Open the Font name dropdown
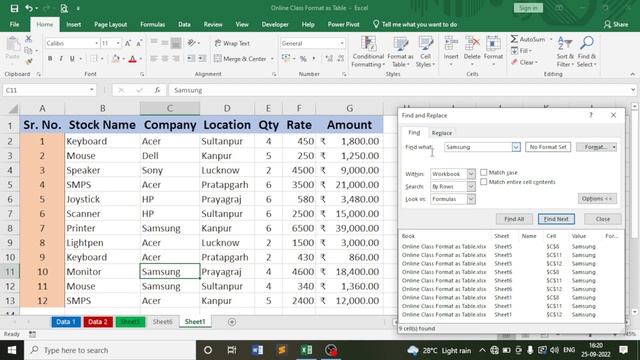Image resolution: width=640 pixels, height=360 pixels. (97, 43)
